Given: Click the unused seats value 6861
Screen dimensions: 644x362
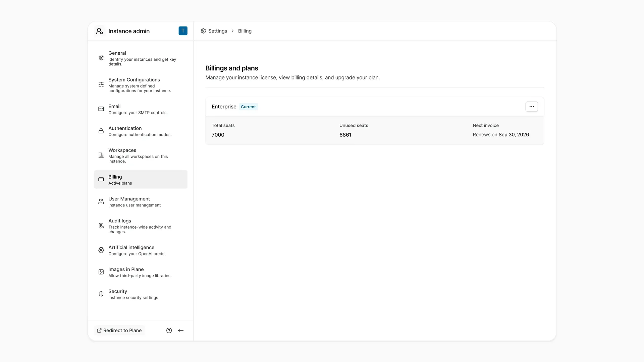Looking at the screenshot, I should [345, 135].
